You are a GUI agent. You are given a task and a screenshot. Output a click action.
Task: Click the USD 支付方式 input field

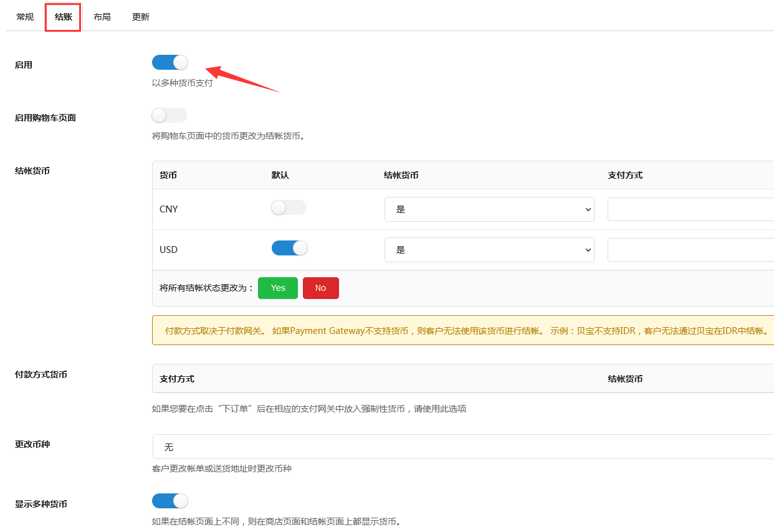click(x=690, y=250)
